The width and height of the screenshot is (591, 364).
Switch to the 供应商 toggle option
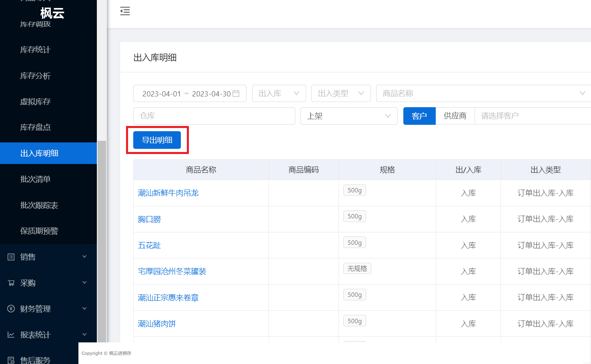455,116
